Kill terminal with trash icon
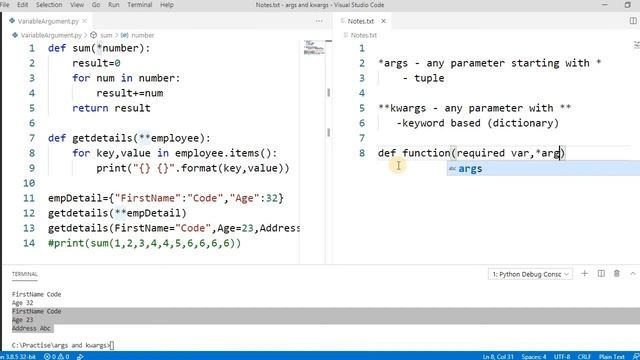The image size is (640, 360). pos(617,273)
